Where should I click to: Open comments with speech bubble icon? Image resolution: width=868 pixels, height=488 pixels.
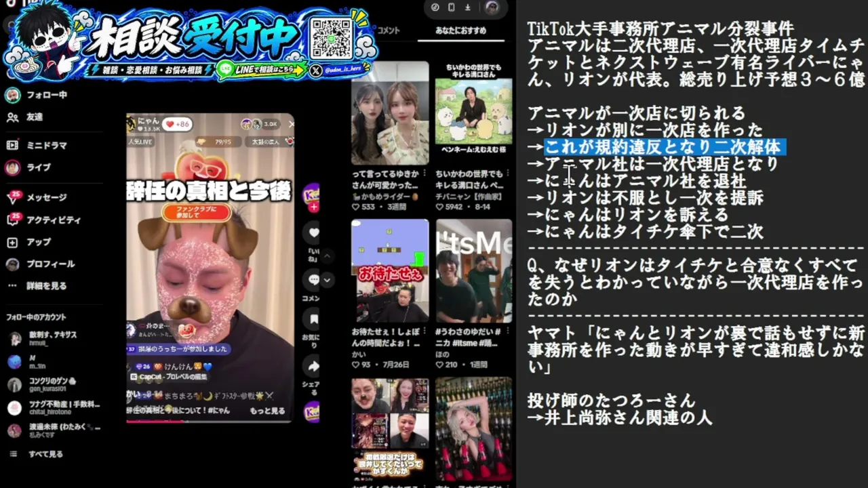pos(313,279)
